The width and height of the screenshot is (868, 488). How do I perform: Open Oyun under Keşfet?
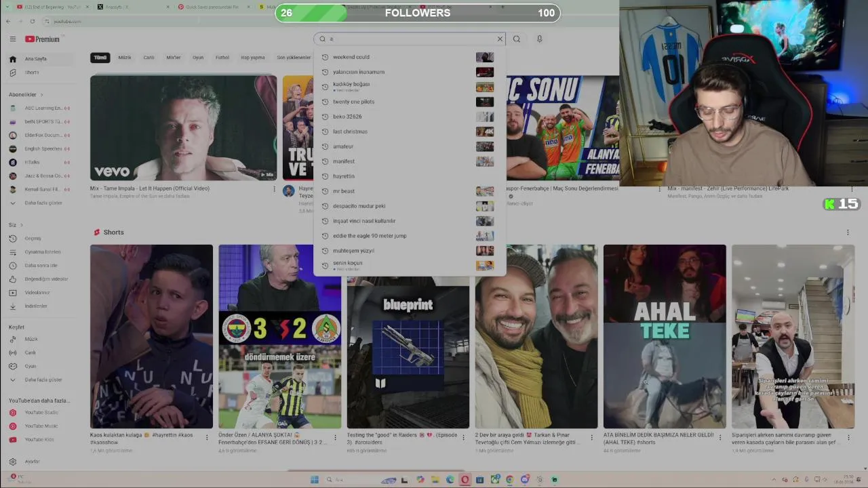coord(41,366)
